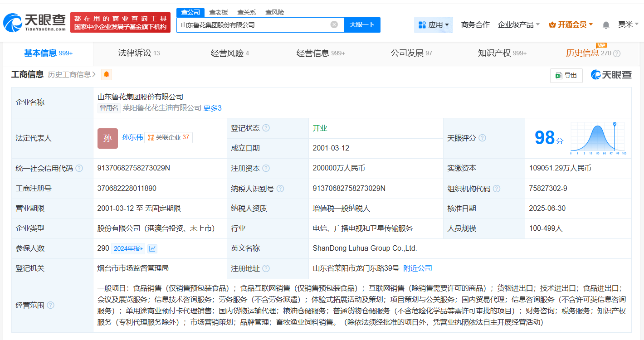
Task: Open the 企业级产品 dropdown menu
Action: (518, 25)
